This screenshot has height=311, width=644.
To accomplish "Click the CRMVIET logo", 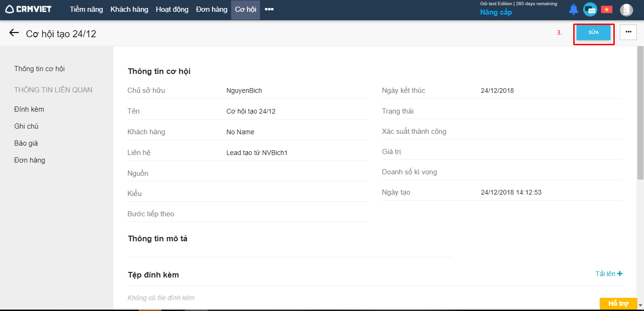I will pos(28,9).
